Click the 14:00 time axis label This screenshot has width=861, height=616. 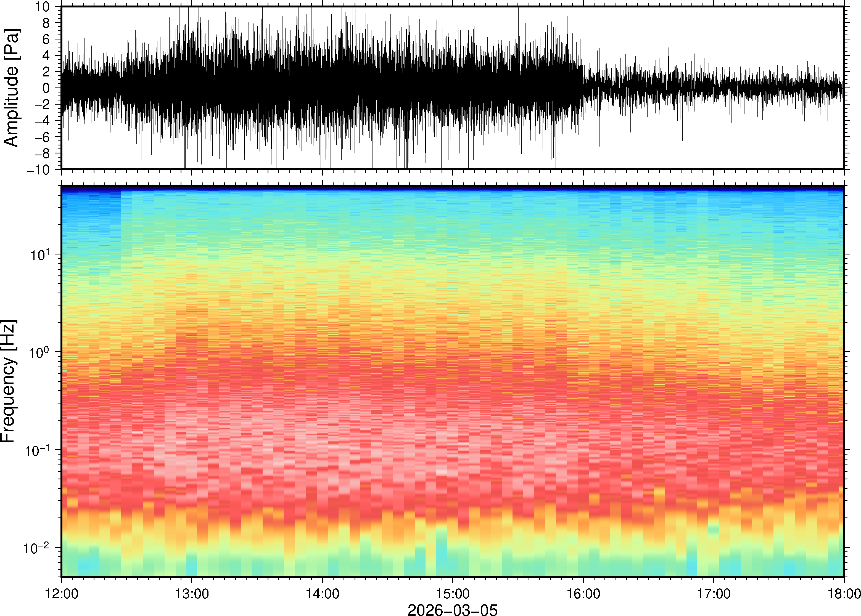coord(322,594)
